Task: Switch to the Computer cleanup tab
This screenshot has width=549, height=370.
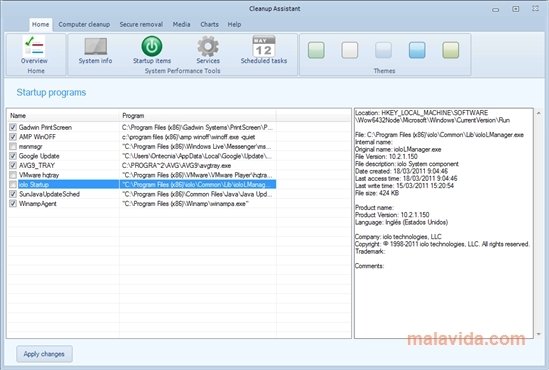Action: pyautogui.click(x=84, y=24)
